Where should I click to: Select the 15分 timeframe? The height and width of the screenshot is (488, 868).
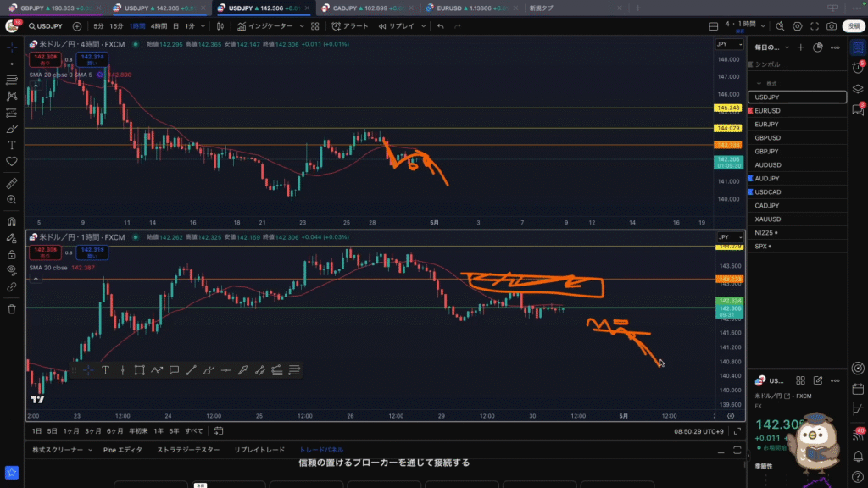(x=116, y=26)
